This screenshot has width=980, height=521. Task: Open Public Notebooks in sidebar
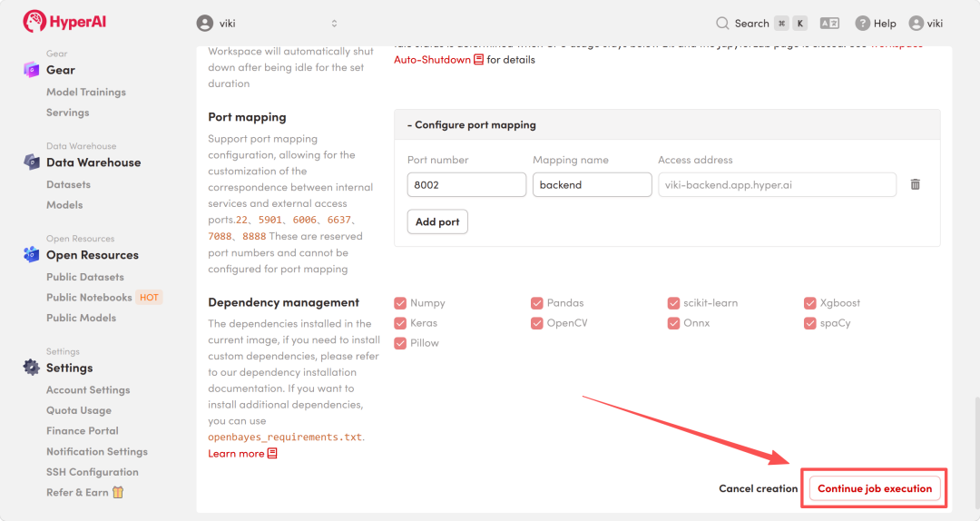pyautogui.click(x=89, y=297)
